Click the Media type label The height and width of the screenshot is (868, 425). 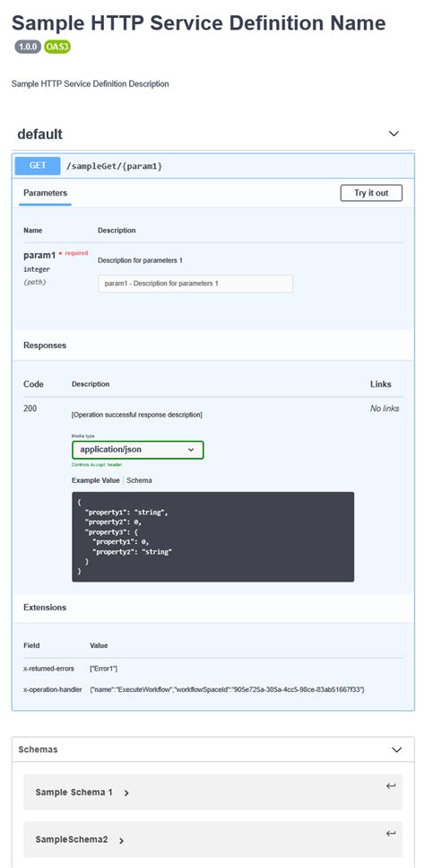click(83, 436)
